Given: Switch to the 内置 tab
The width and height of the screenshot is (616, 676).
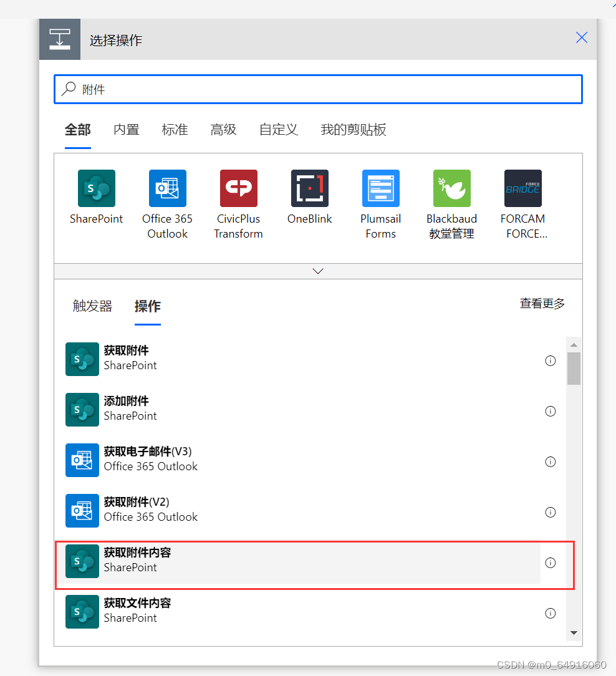Looking at the screenshot, I should tap(127, 129).
